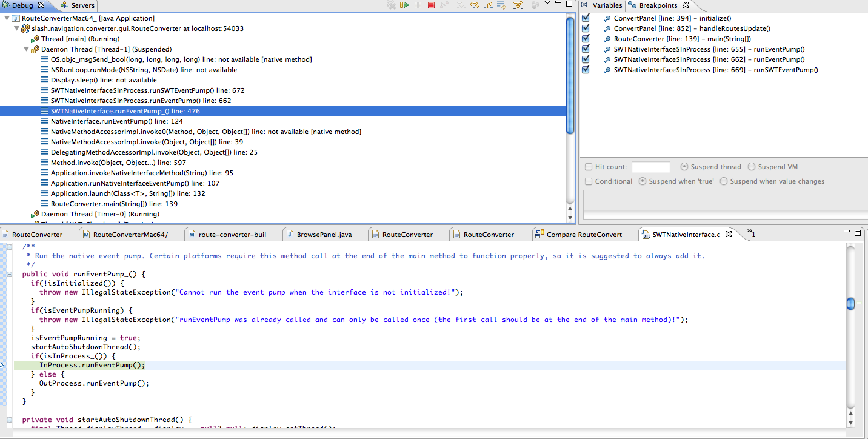This screenshot has width=868, height=439.
Task: Select RouteConverter.main stack frame line 139
Action: (114, 204)
